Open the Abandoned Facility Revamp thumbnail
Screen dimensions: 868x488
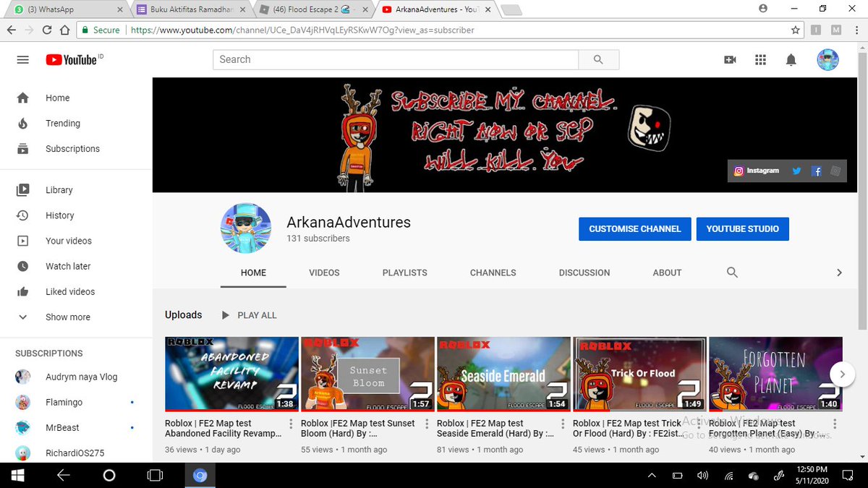click(231, 374)
